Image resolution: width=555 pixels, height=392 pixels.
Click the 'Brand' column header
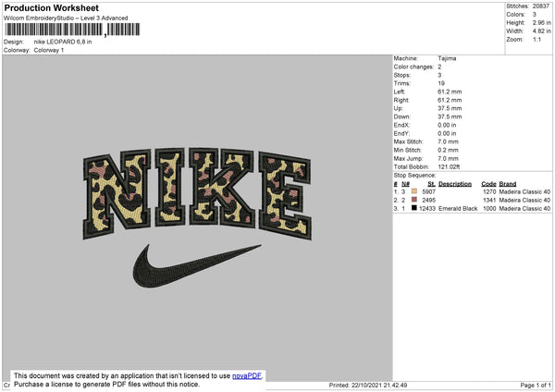pyautogui.click(x=508, y=184)
